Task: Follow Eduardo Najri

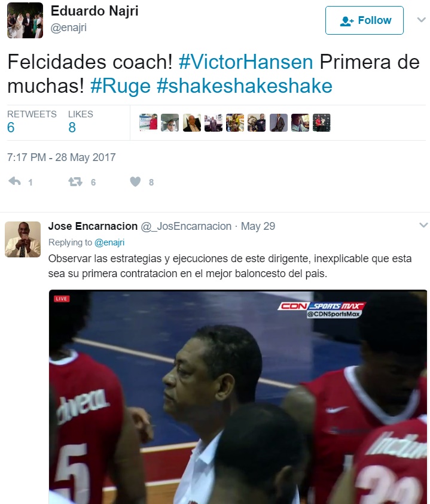Action: point(364,20)
